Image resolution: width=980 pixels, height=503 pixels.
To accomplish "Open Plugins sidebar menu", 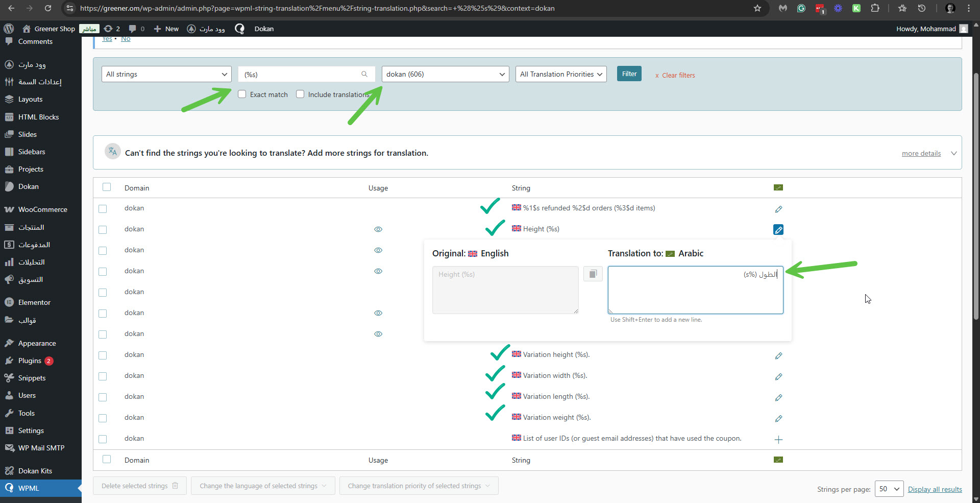I will 41,361.
